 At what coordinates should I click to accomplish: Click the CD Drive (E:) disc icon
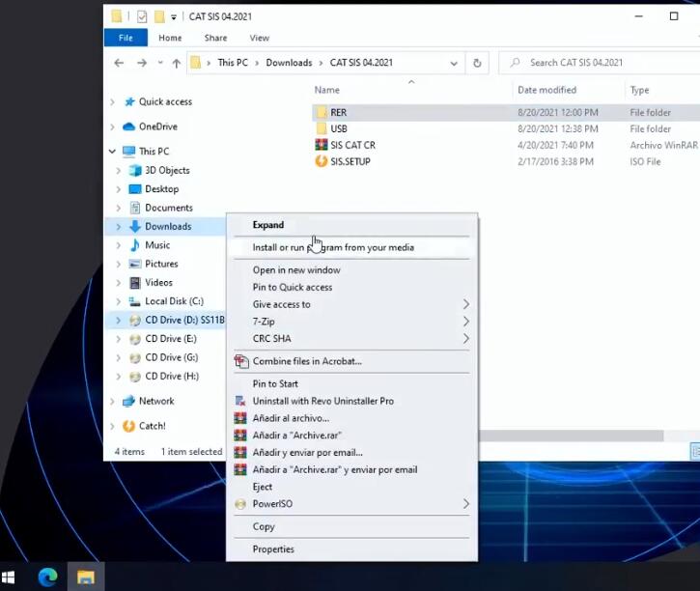pos(135,339)
